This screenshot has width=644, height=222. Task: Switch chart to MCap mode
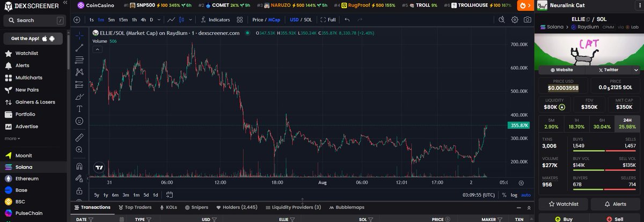(x=274, y=20)
